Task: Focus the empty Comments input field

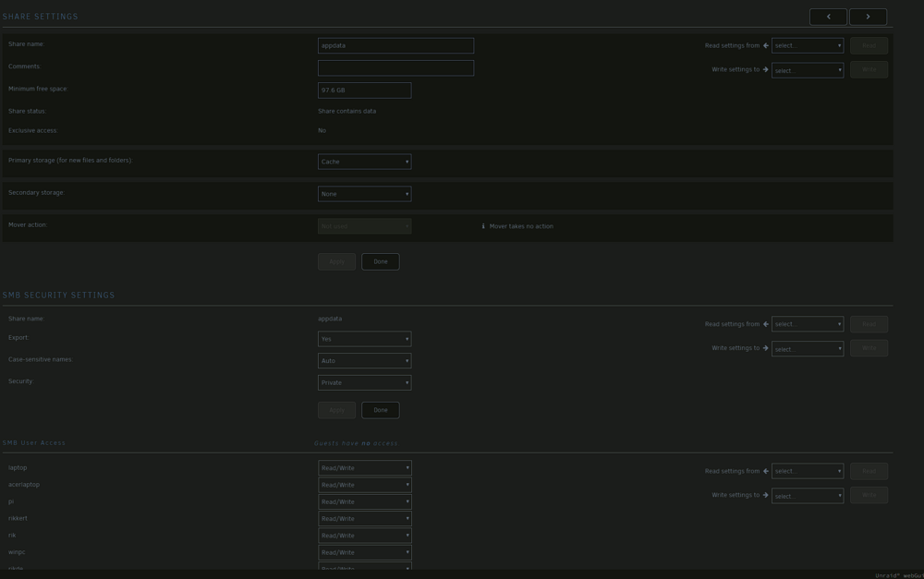Action: click(x=395, y=67)
